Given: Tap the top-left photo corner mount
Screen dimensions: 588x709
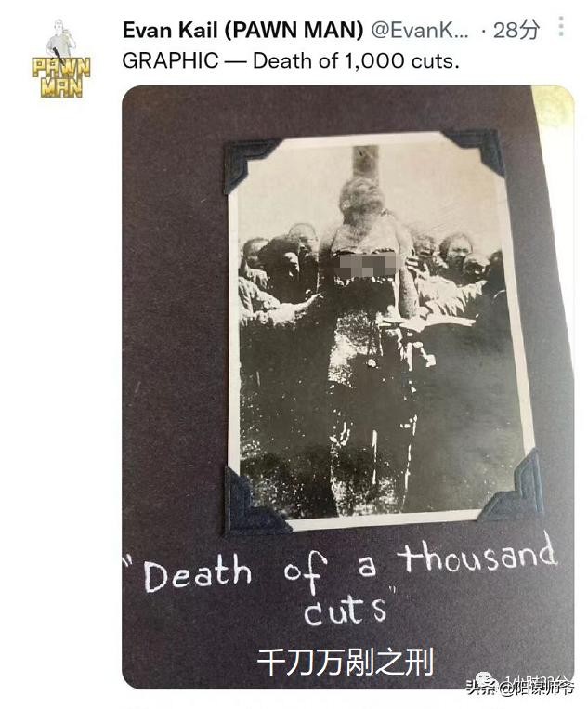Looking at the screenshot, I should tap(251, 163).
